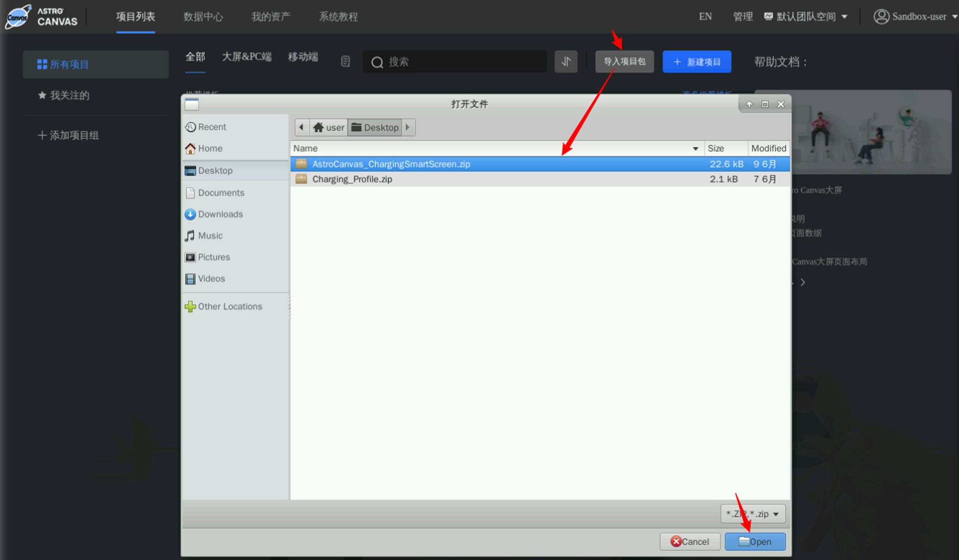Click the sort order toggle icon

click(565, 62)
